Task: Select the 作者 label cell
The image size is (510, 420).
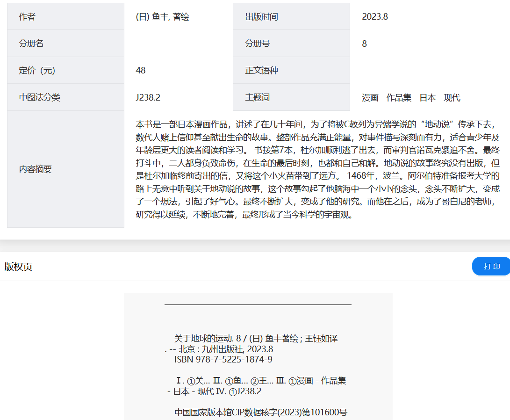Action: coord(66,16)
